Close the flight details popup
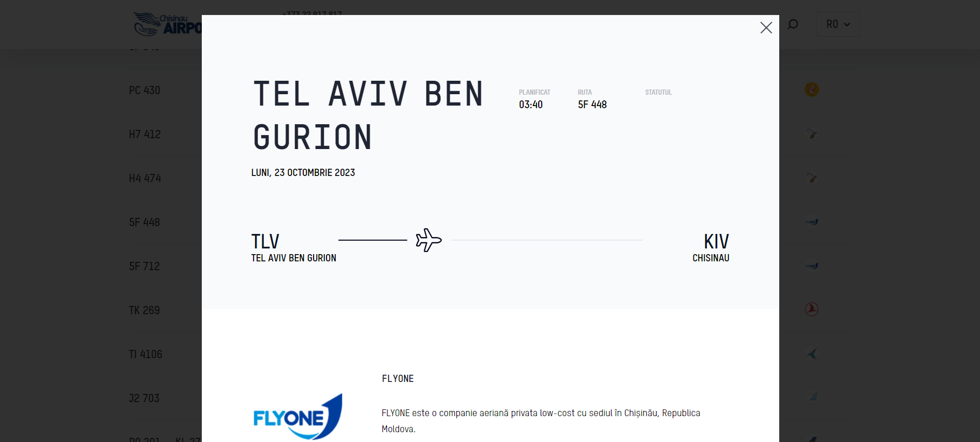This screenshot has width=980, height=442. coord(766,28)
